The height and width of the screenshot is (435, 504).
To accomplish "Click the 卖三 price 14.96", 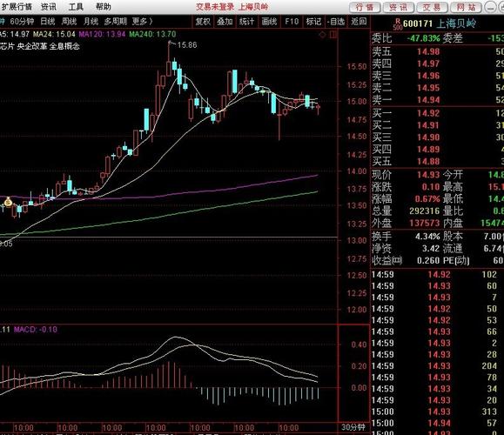I will point(428,76).
